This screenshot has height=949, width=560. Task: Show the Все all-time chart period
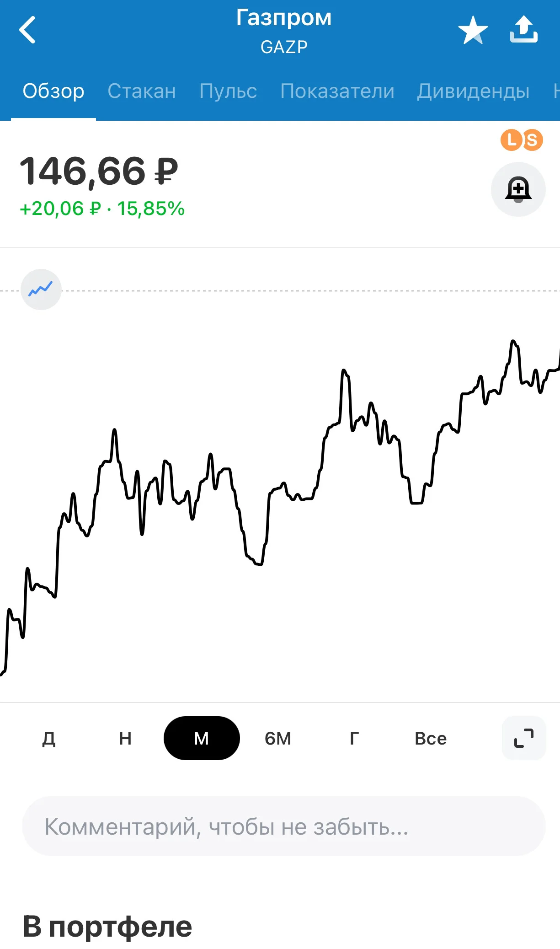tap(431, 738)
